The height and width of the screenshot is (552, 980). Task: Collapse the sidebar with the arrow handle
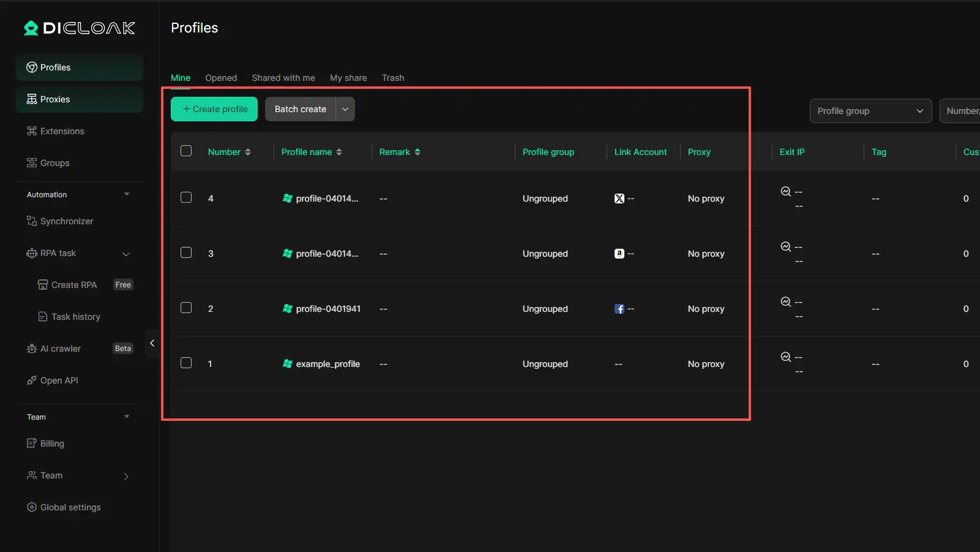pyautogui.click(x=152, y=343)
